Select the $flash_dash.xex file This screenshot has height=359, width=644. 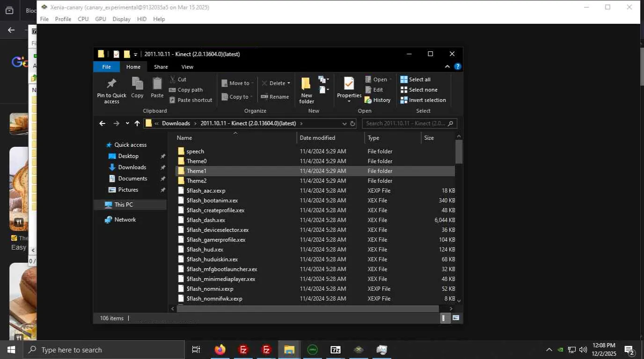[315, 220]
